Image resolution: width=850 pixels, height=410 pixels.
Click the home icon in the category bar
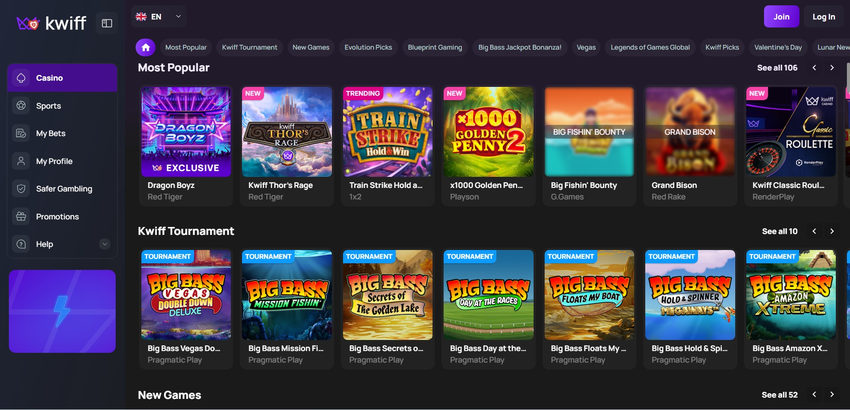click(145, 47)
